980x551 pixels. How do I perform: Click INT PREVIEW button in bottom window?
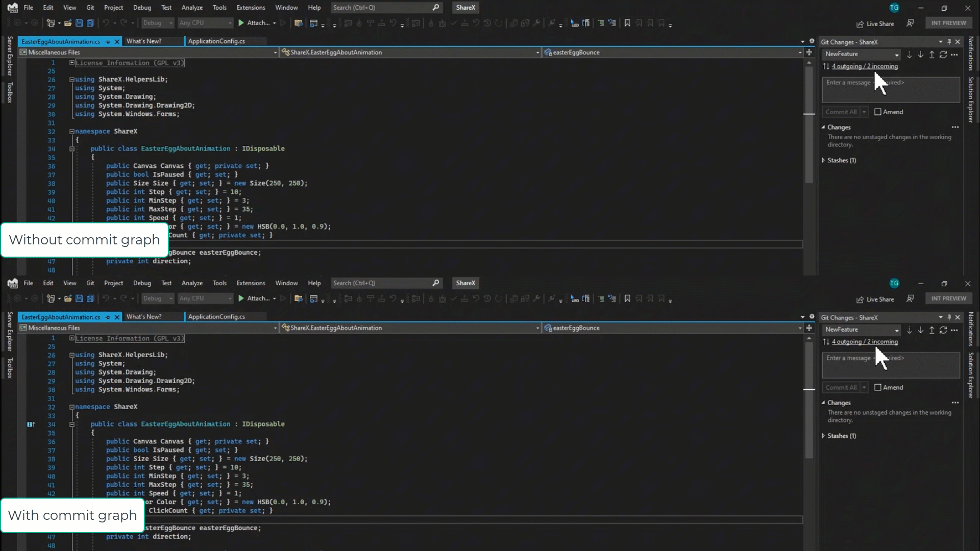pyautogui.click(x=948, y=298)
